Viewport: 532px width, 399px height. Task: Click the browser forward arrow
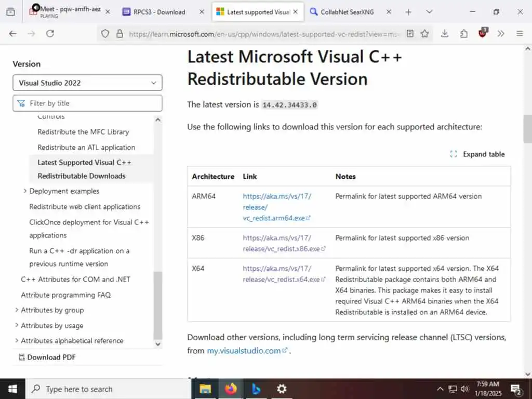[31, 34]
